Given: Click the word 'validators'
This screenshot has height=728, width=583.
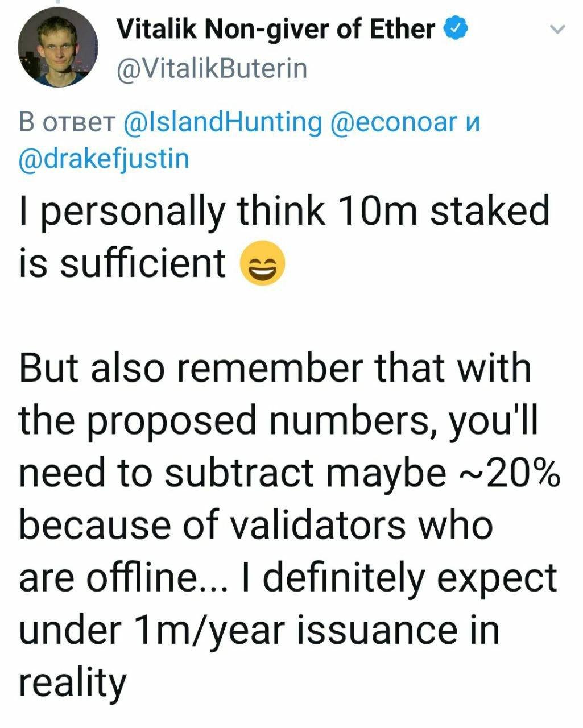Looking at the screenshot, I should 317,526.
